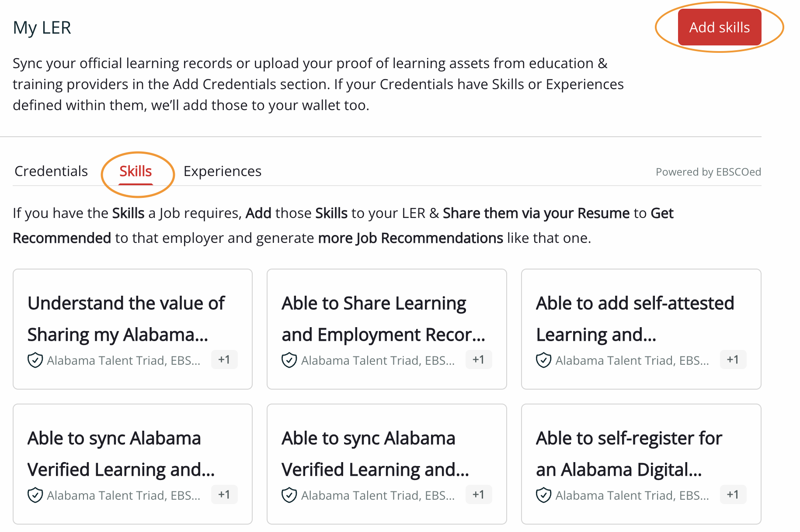The width and height of the screenshot is (800, 532).
Task: Switch to the Credentials tab
Action: coord(51,171)
